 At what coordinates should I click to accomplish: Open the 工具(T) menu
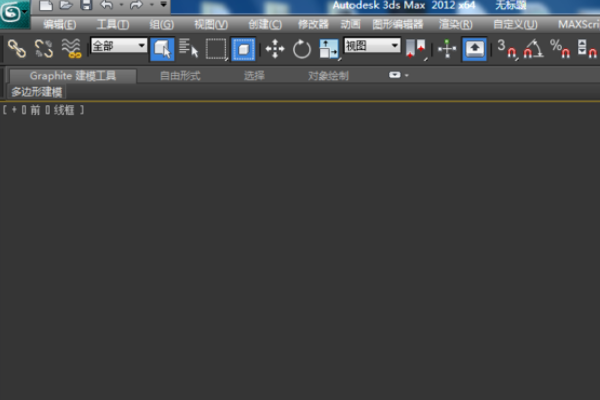click(112, 25)
